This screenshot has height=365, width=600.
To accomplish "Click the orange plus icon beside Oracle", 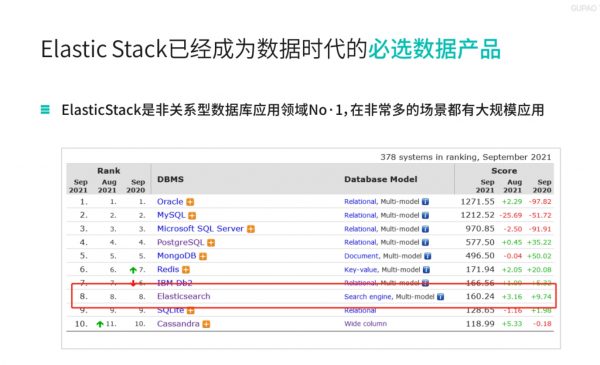I will pyautogui.click(x=190, y=202).
